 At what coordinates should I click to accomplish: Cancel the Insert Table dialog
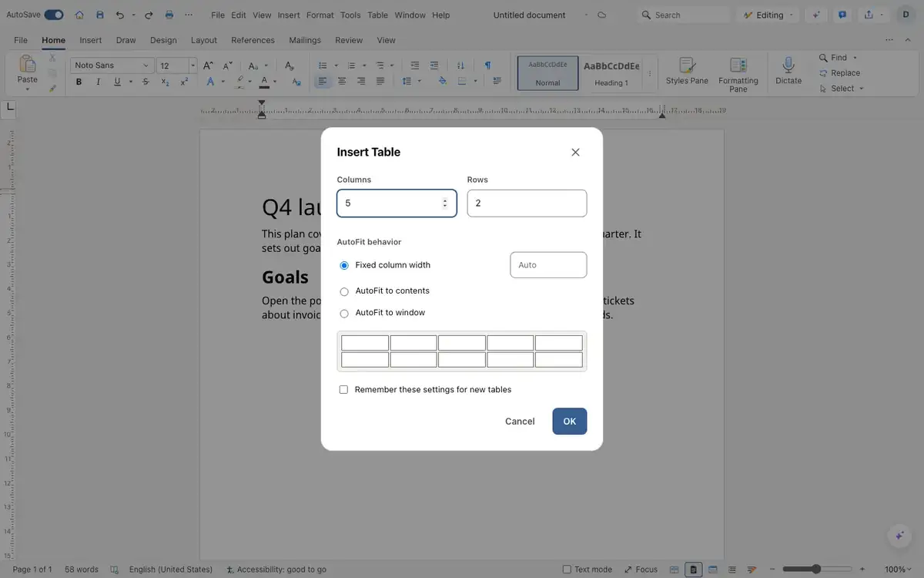pyautogui.click(x=520, y=421)
